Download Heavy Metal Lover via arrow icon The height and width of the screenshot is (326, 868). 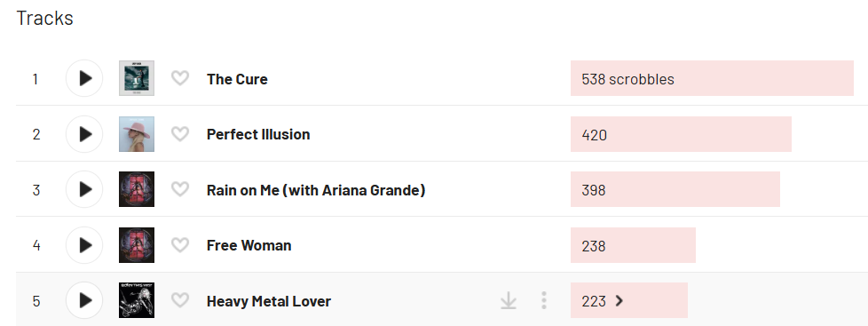[509, 300]
